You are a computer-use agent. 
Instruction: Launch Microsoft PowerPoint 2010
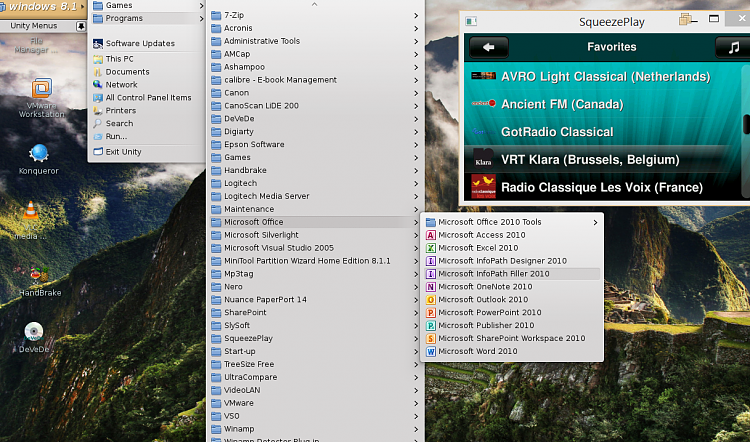[511, 312]
